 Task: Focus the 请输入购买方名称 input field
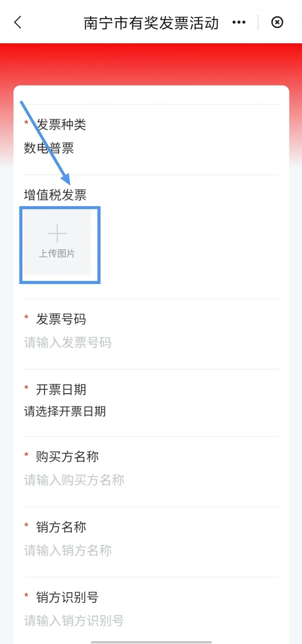coord(151,480)
